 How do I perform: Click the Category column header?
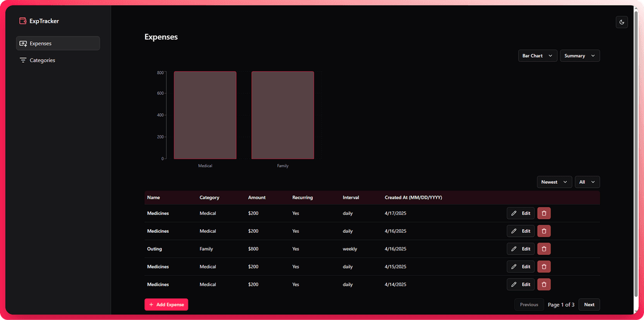tap(209, 198)
